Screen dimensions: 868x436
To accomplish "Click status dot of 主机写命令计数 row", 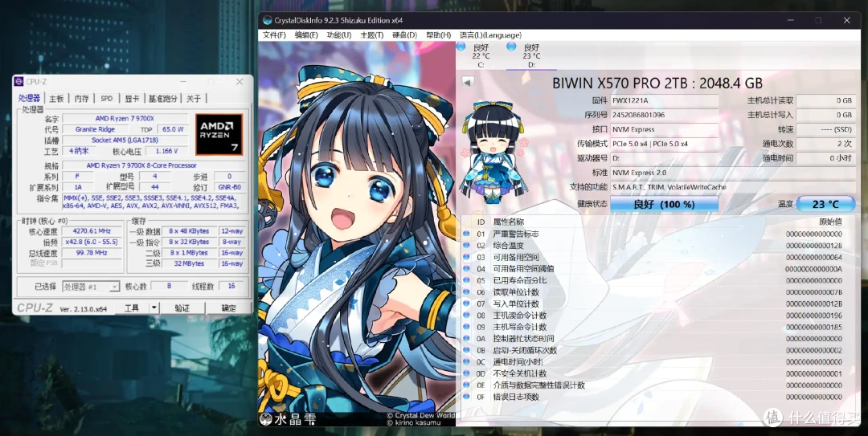I will point(467,327).
